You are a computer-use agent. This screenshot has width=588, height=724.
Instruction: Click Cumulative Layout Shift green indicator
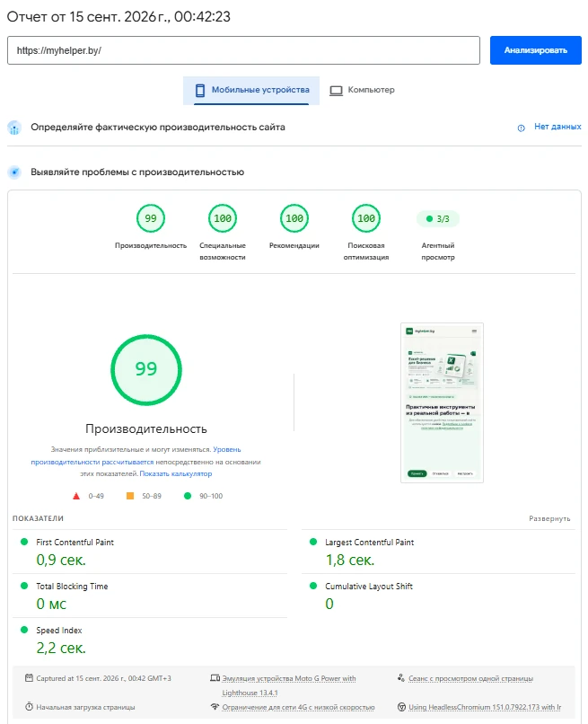313,586
